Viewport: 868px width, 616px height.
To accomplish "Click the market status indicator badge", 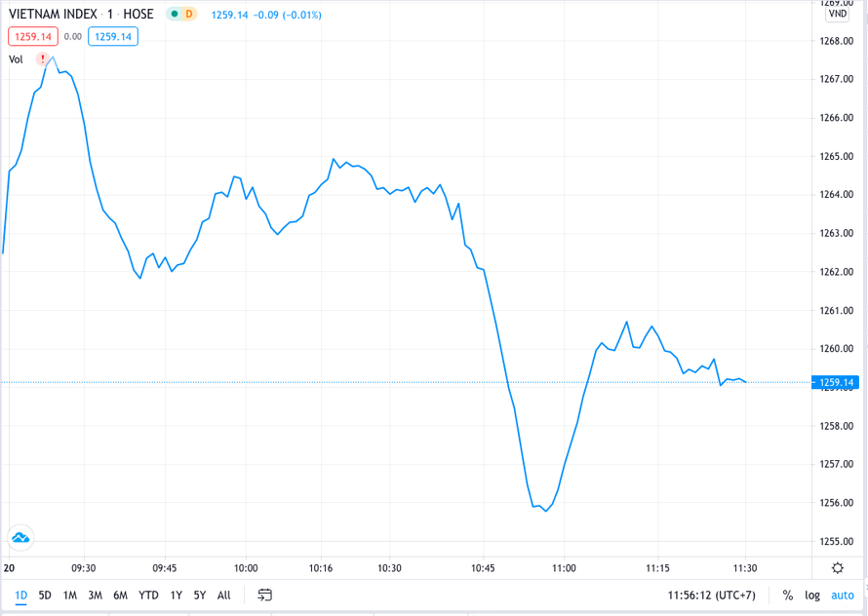I will [181, 15].
